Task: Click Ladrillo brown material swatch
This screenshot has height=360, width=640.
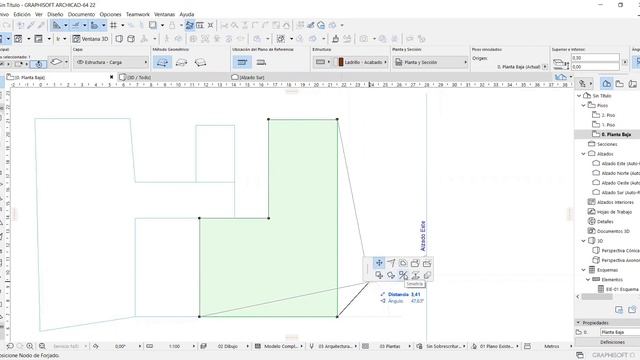Action: (340, 62)
